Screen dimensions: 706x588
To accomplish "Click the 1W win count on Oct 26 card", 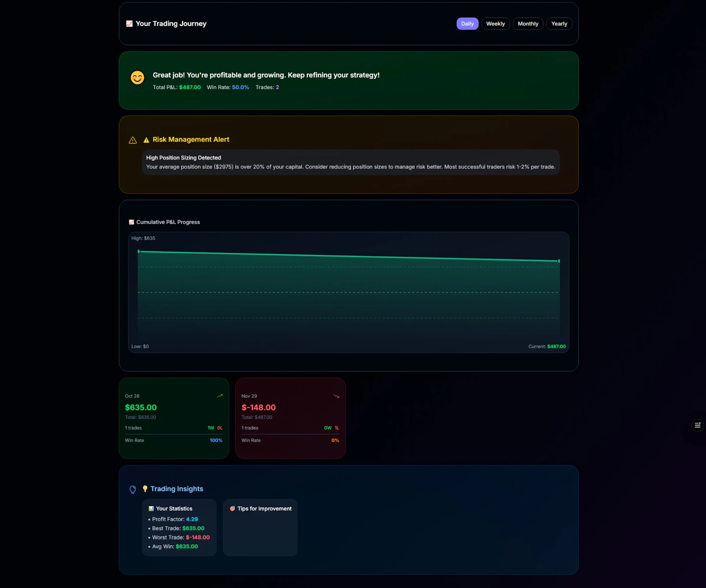I will tap(211, 428).
